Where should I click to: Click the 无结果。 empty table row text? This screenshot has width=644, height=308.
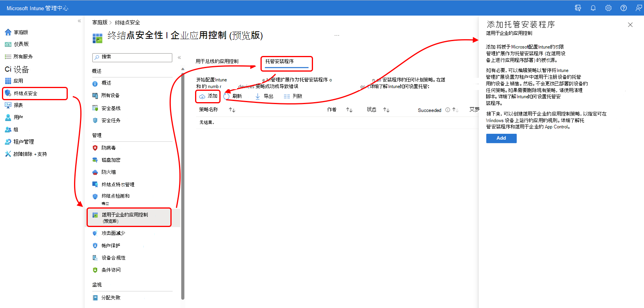click(207, 122)
